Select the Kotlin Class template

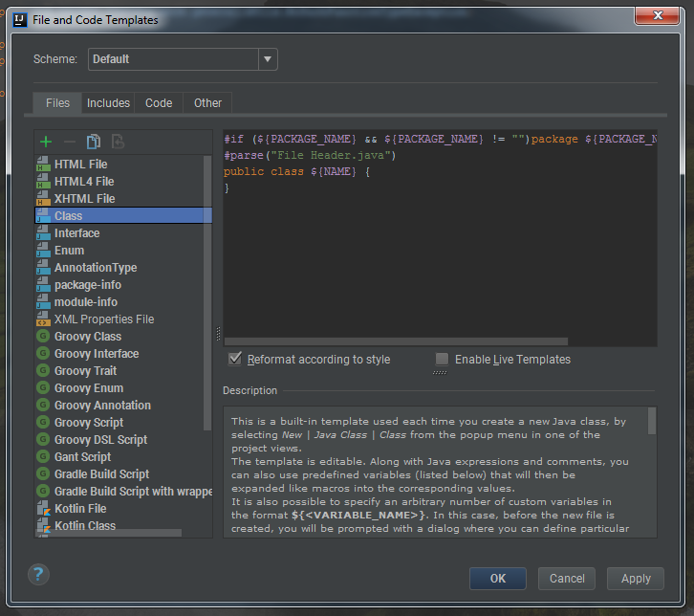tap(123, 525)
